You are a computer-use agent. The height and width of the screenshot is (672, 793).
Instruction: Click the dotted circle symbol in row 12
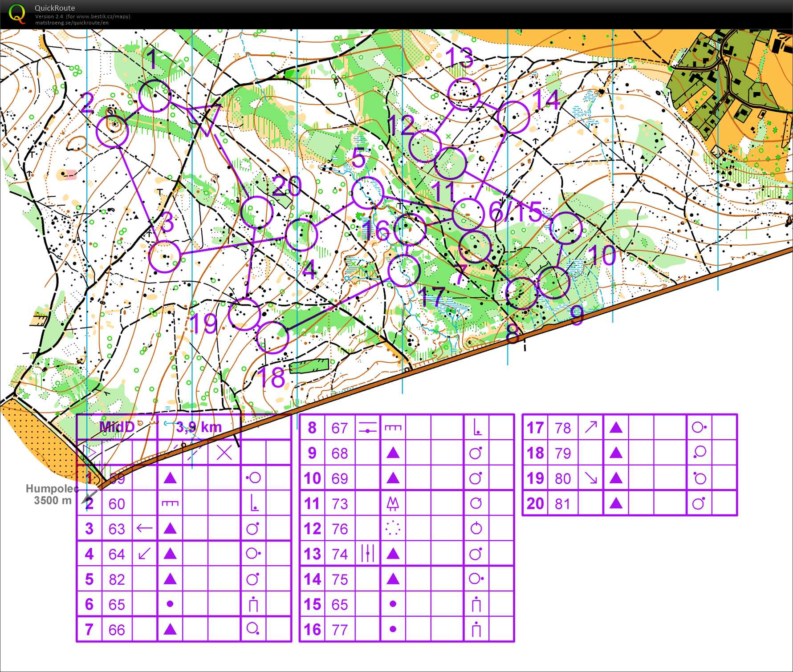pos(393,529)
